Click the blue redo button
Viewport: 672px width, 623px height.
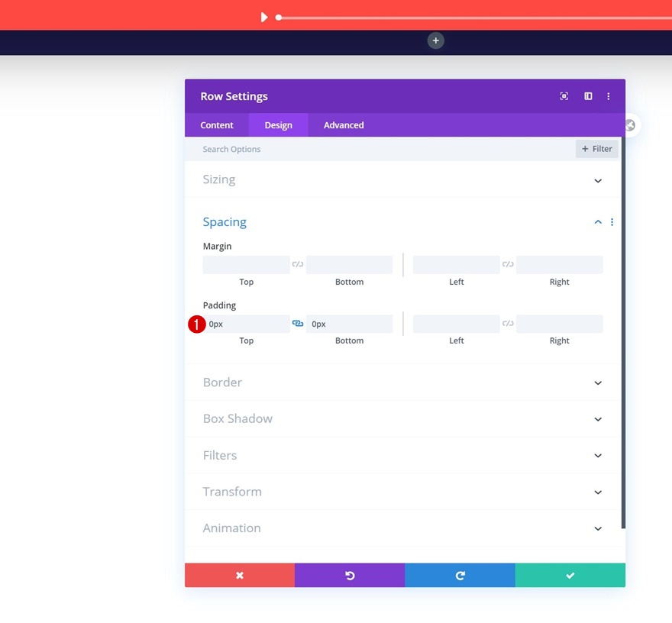(460, 575)
